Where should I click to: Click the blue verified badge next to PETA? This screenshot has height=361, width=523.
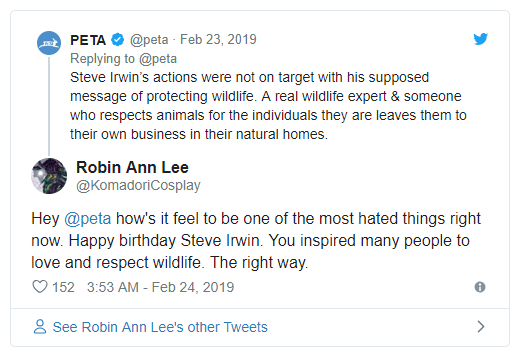[x=117, y=40]
